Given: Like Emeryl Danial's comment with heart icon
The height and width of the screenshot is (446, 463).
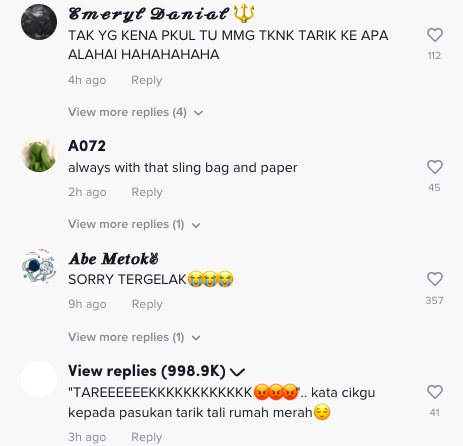Looking at the screenshot, I should (435, 35).
